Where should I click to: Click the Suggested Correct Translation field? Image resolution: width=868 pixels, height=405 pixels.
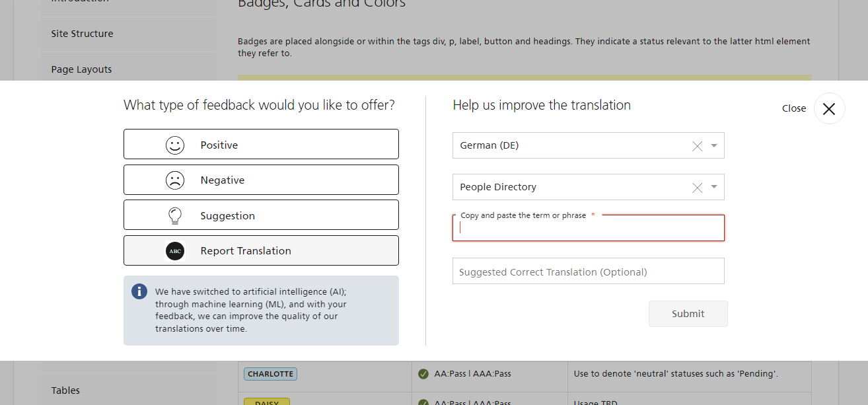coord(588,272)
